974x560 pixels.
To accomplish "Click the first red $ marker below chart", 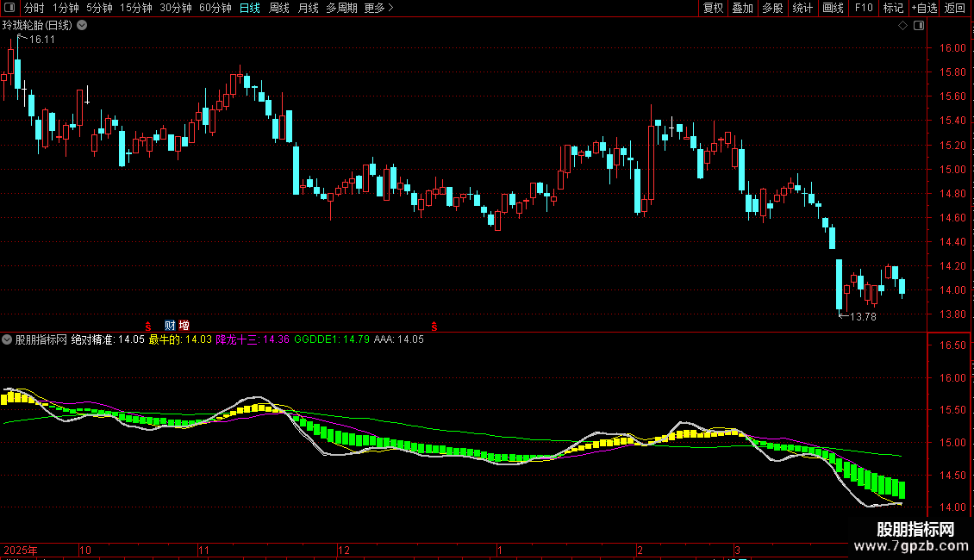I will (x=148, y=327).
